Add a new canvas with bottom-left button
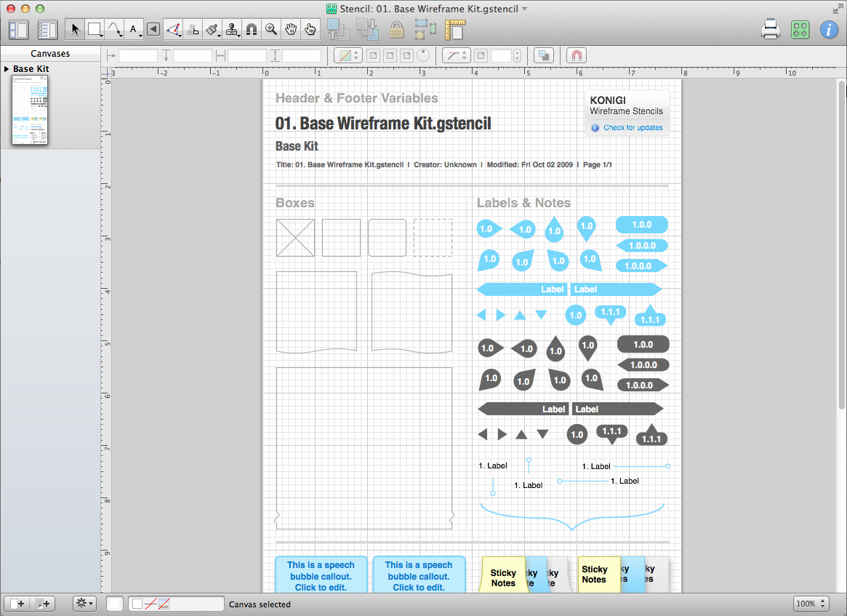847x616 pixels. tap(16, 604)
